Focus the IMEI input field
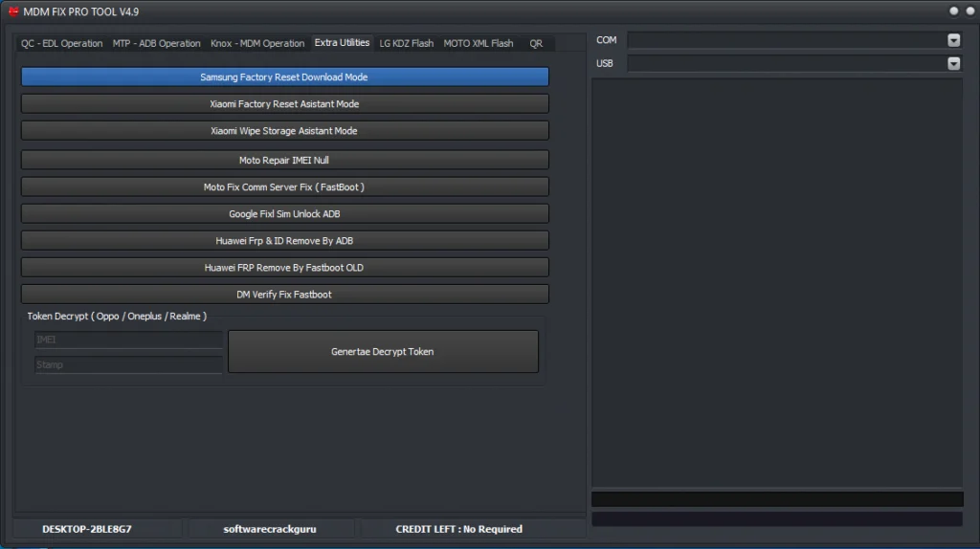980x549 pixels. tap(128, 340)
